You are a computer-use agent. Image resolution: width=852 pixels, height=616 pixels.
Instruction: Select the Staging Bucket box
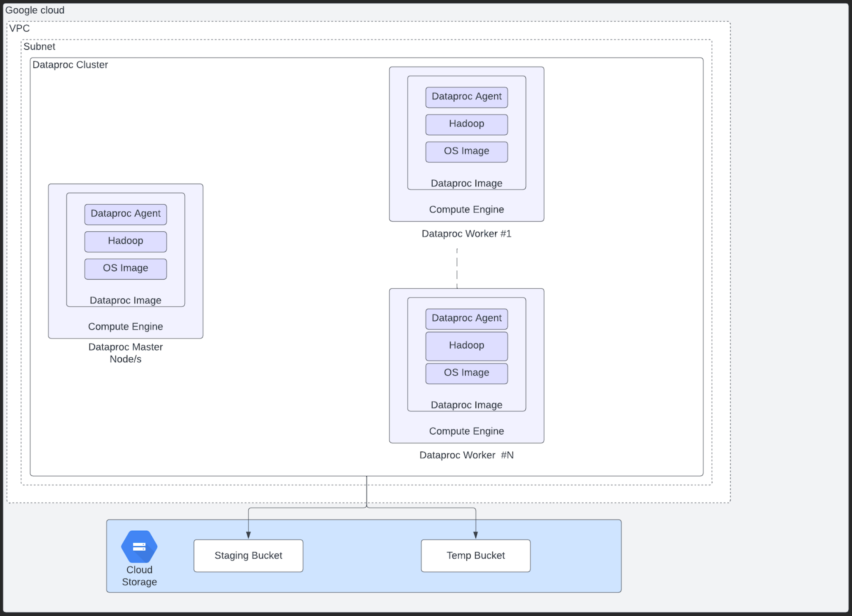tap(248, 556)
